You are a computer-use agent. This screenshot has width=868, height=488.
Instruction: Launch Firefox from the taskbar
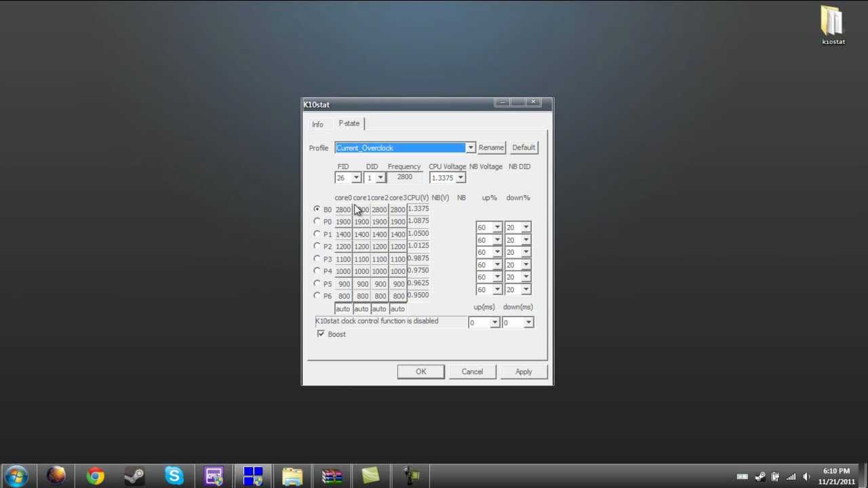coord(56,476)
